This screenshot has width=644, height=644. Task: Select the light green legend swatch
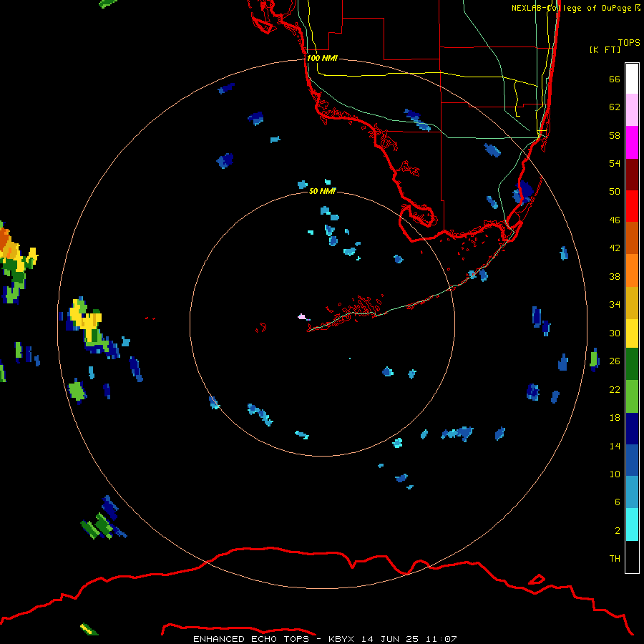pos(632,396)
